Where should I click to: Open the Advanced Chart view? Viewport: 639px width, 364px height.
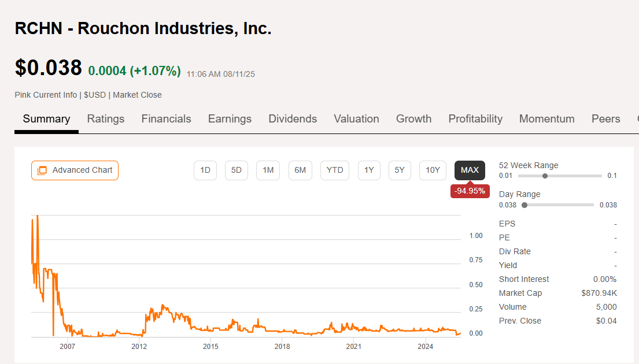[75, 170]
